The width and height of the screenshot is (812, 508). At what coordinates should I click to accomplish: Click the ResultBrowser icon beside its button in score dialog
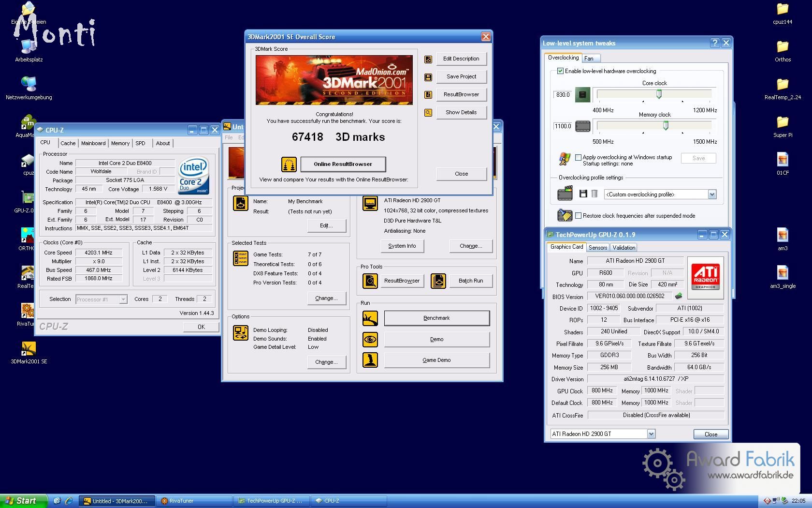[x=428, y=95]
